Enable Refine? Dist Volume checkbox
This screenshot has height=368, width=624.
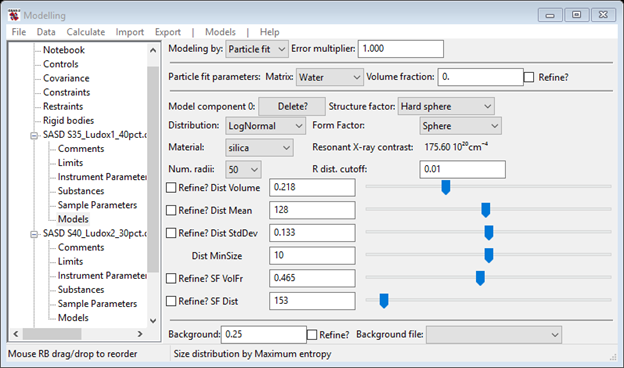point(171,187)
